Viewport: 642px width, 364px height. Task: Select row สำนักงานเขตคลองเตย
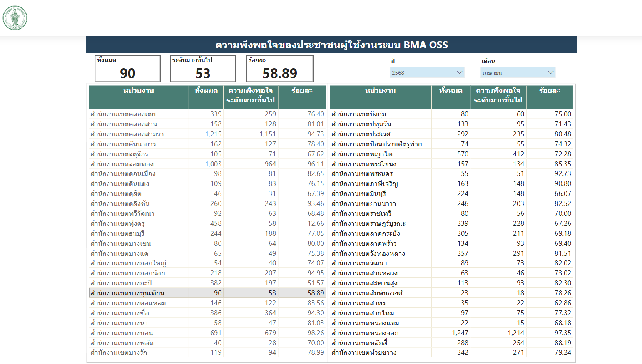(207, 114)
